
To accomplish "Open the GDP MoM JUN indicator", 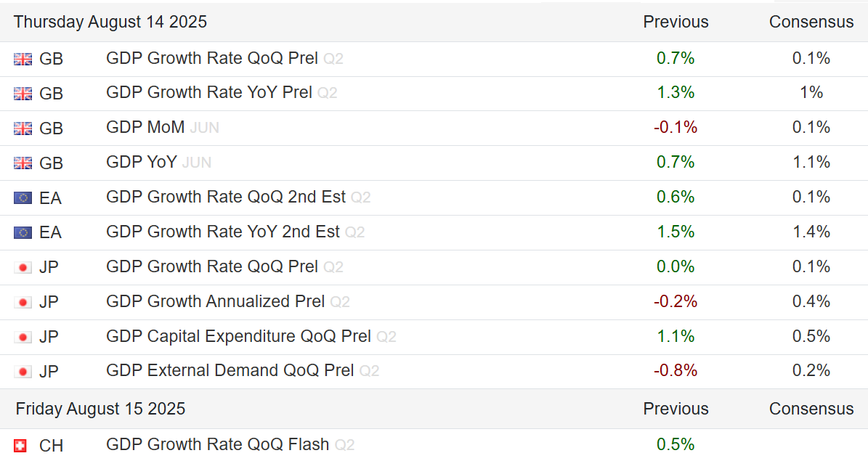I will point(145,128).
